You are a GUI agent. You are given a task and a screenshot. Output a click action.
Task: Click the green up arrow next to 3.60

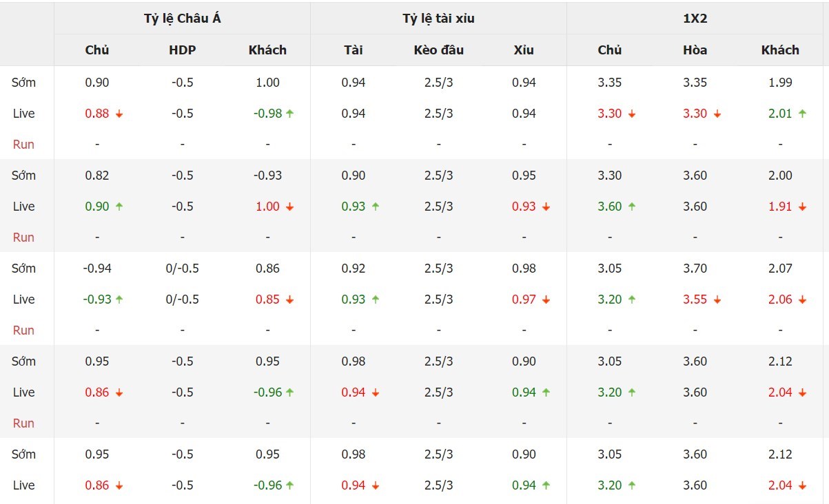click(632, 207)
